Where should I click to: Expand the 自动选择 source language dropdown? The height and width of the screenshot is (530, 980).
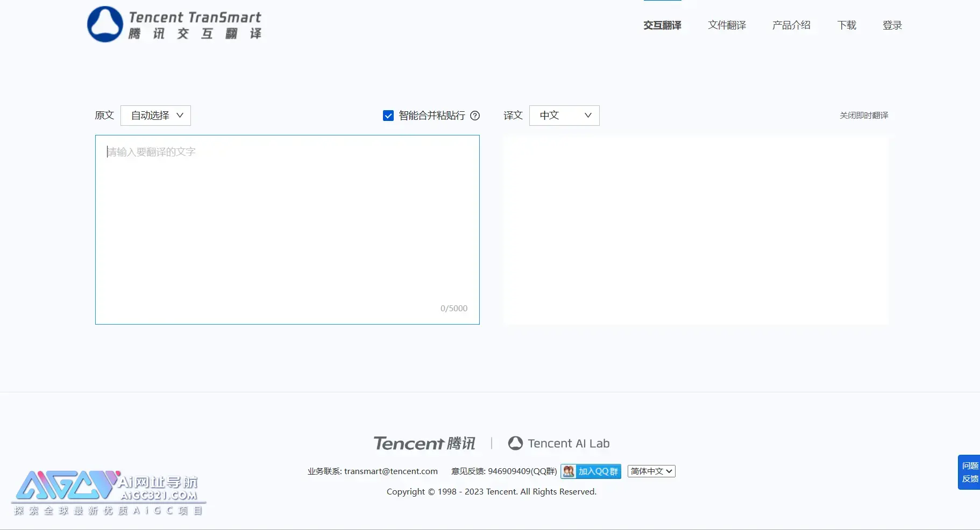coord(155,116)
